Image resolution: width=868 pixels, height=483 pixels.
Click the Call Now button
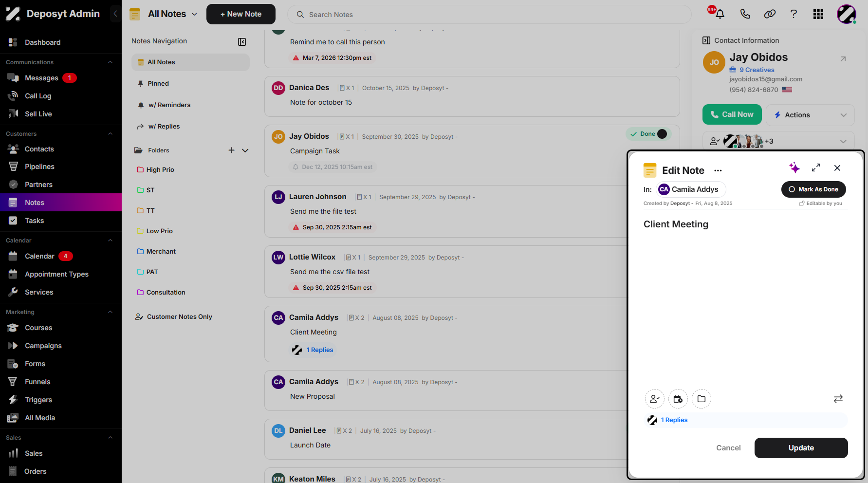tap(732, 114)
